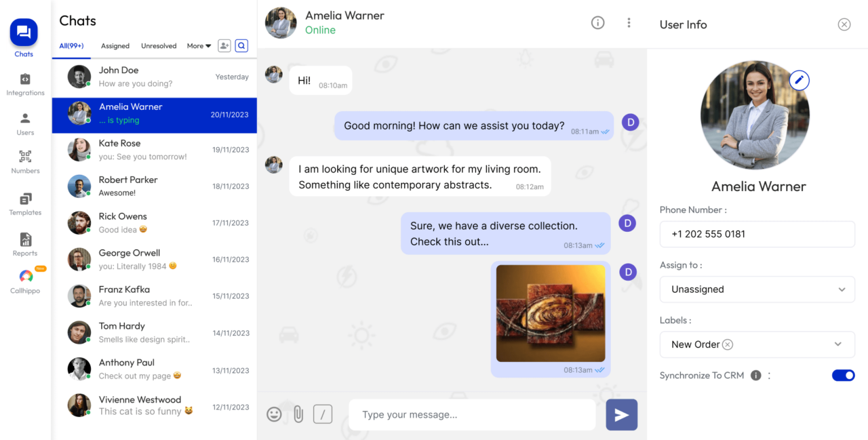Select the Users section in the sidebar
868x440 pixels.
[x=25, y=122]
